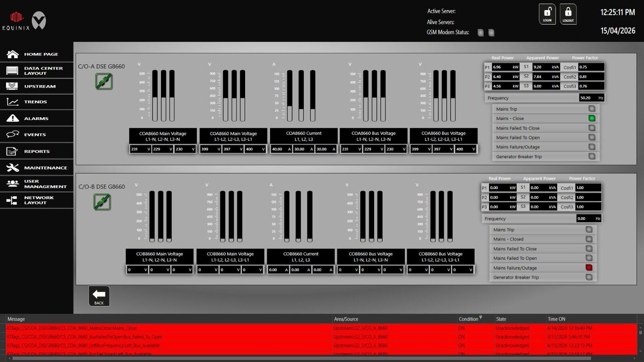Click C/O-A Generator Breaker Trip indicator

tap(592, 157)
